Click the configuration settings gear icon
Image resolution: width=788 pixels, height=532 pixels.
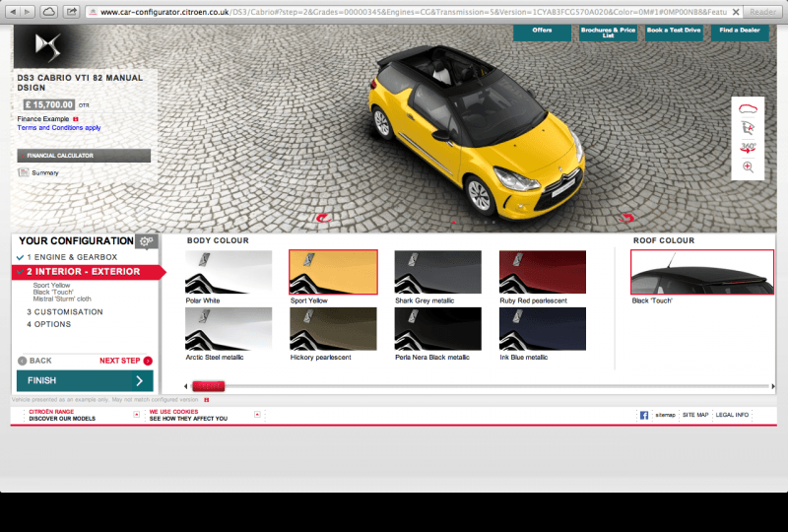[x=146, y=241]
